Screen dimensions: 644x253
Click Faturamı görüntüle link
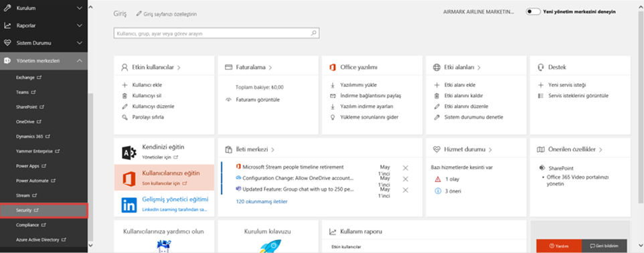click(x=258, y=99)
